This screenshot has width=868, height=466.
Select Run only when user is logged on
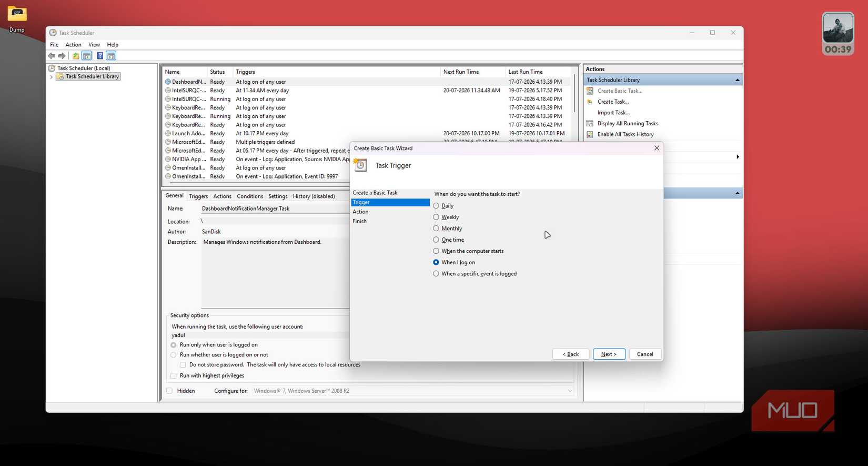174,345
